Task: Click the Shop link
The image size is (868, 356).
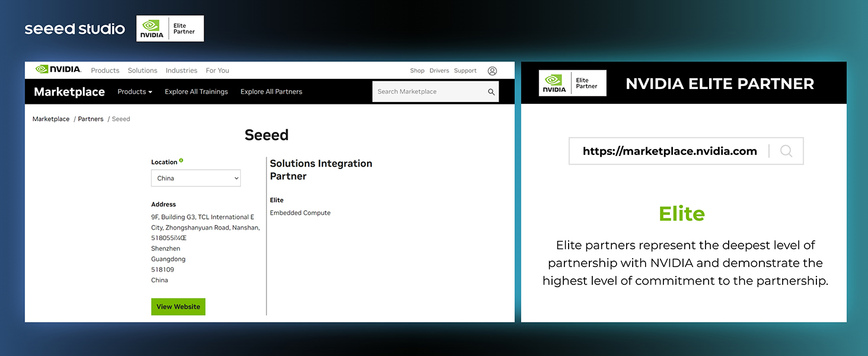Action: (x=417, y=71)
